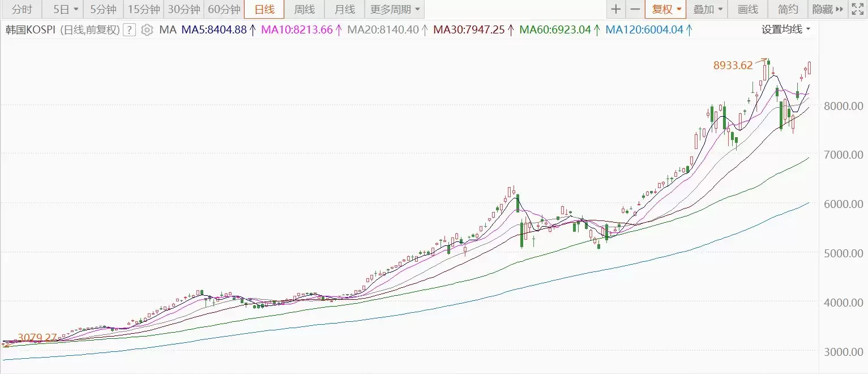Switch to 月线 monthly tab
Image resolution: width=868 pixels, height=374 pixels.
click(x=345, y=9)
